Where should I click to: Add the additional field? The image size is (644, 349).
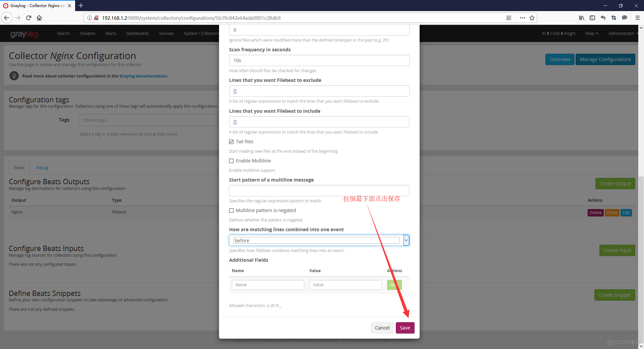pyautogui.click(x=394, y=285)
